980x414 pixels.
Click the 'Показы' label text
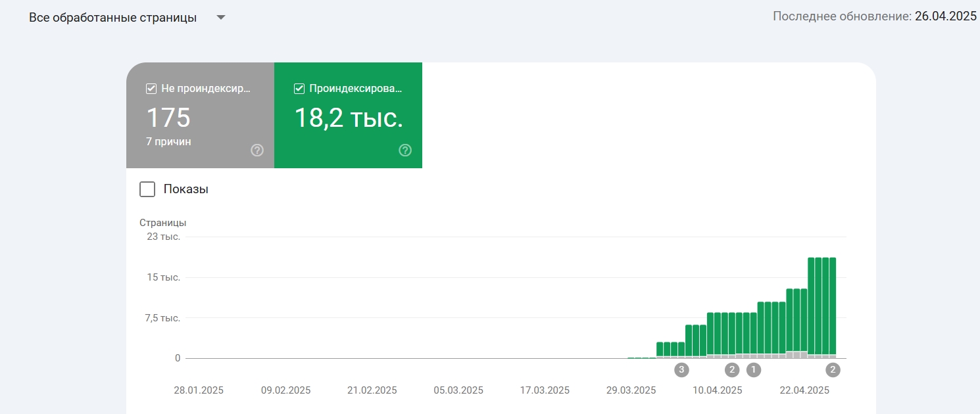pos(186,189)
